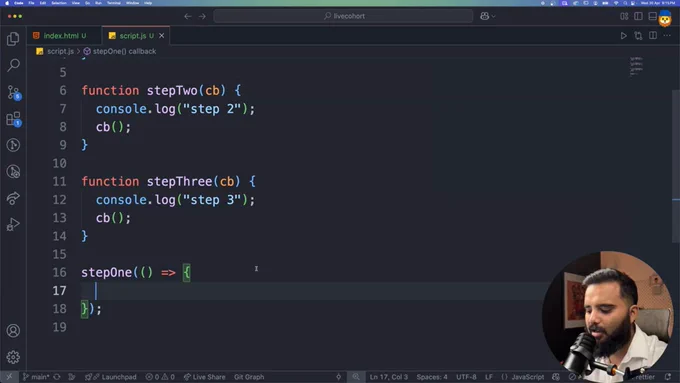Open notifications bell in status bar
Viewport: 680px width, 383px height.
click(668, 376)
